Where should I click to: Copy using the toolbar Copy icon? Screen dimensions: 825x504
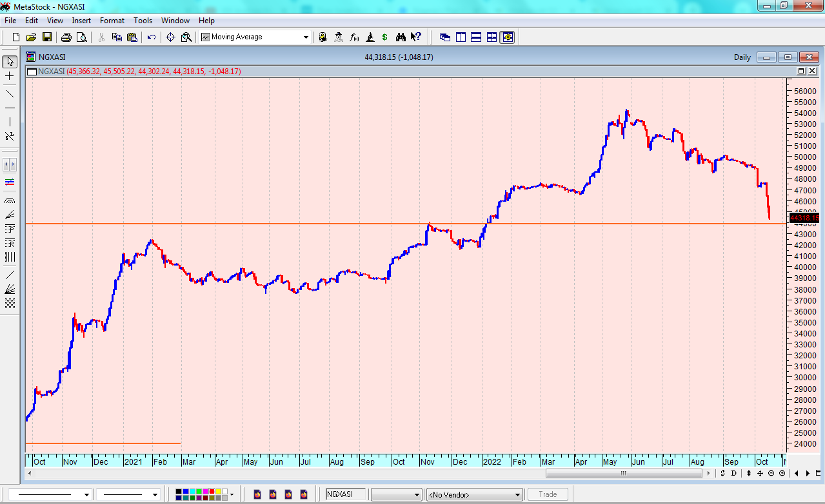(117, 37)
